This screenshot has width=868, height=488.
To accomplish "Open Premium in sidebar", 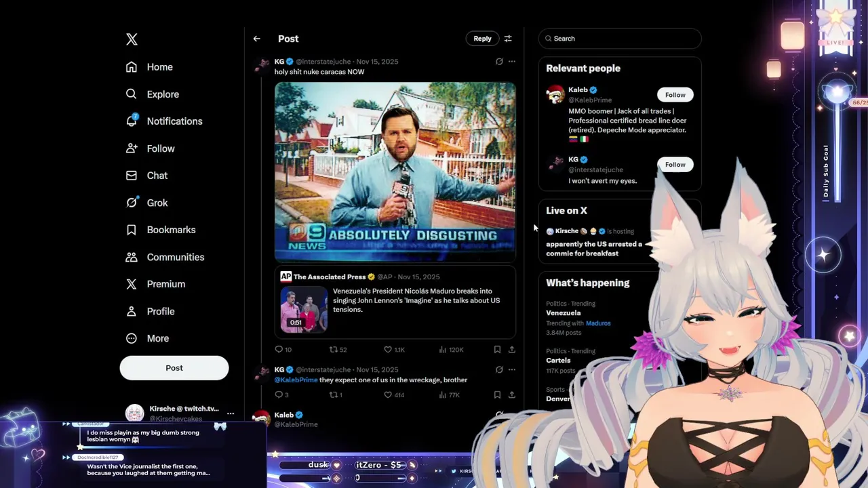I will click(155, 284).
